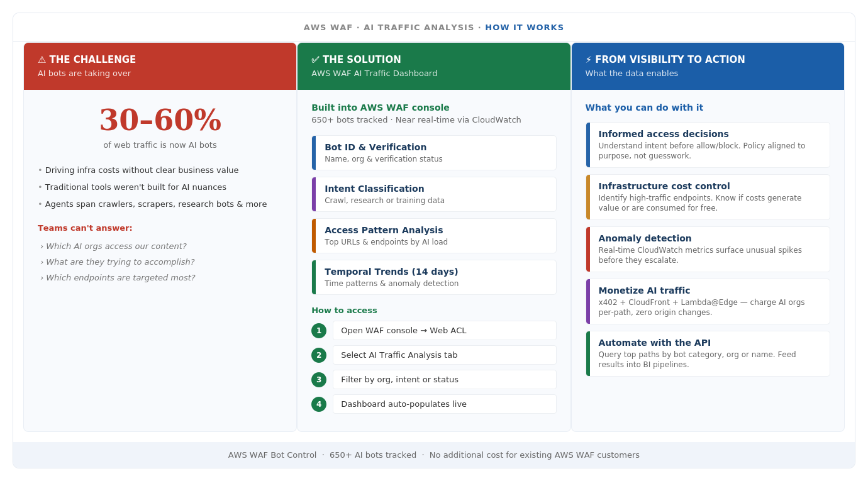Open the Monetize AI traffic card
868x481 pixels.
click(x=708, y=302)
